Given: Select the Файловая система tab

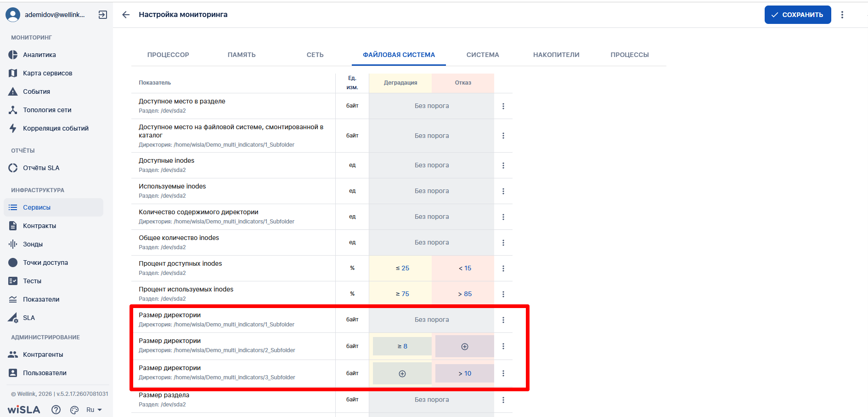Looking at the screenshot, I should coord(399,55).
